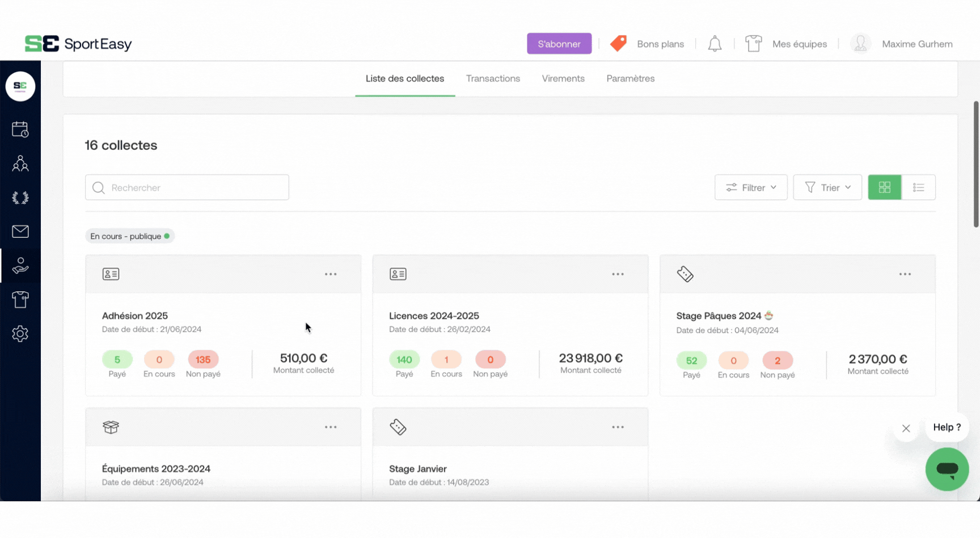Viewport: 980px width, 538px height.
Task: Click the ID card icon on Adhésion 2025
Action: (111, 274)
